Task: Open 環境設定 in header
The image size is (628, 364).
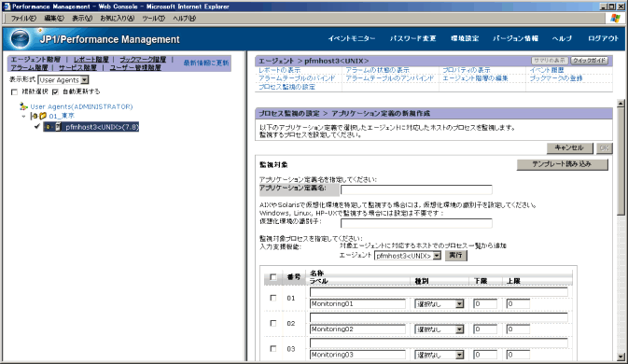Action: click(x=465, y=38)
